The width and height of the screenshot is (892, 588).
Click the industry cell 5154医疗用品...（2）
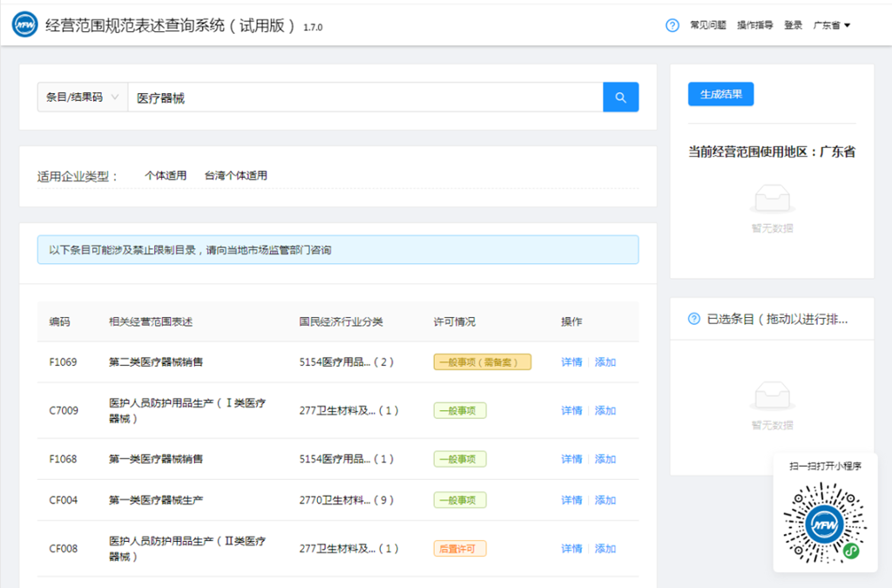coord(347,362)
